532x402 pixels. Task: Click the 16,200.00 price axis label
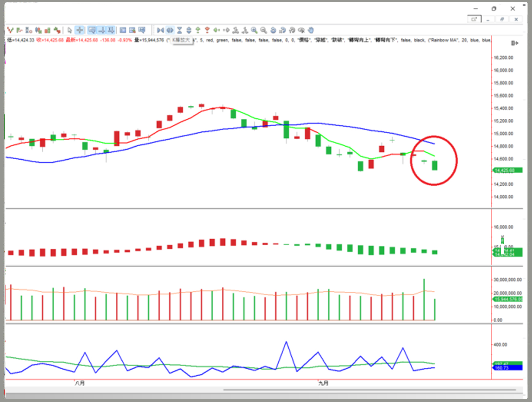503,58
